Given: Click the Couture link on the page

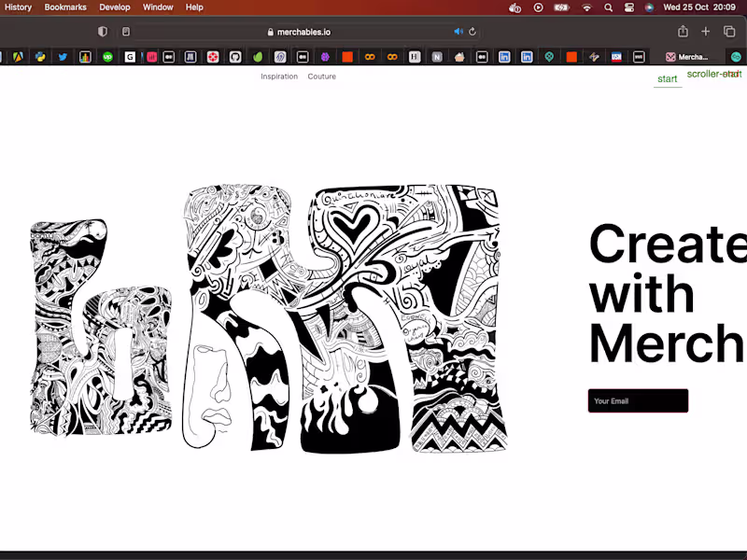Looking at the screenshot, I should tap(321, 77).
